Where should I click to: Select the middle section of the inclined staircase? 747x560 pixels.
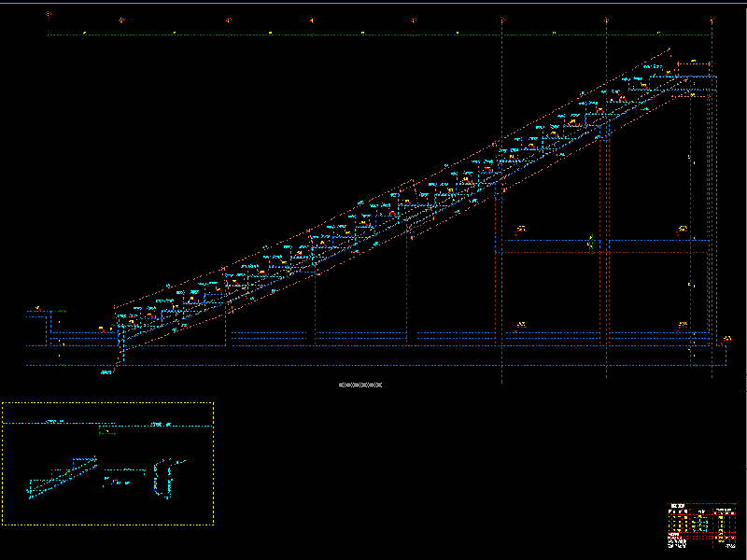(402, 210)
